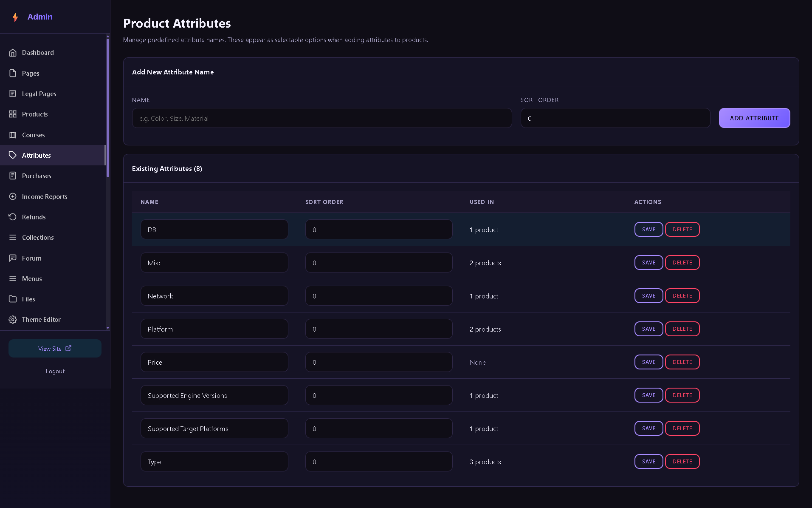The height and width of the screenshot is (508, 812).
Task: Click the View Site button
Action: pos(55,348)
